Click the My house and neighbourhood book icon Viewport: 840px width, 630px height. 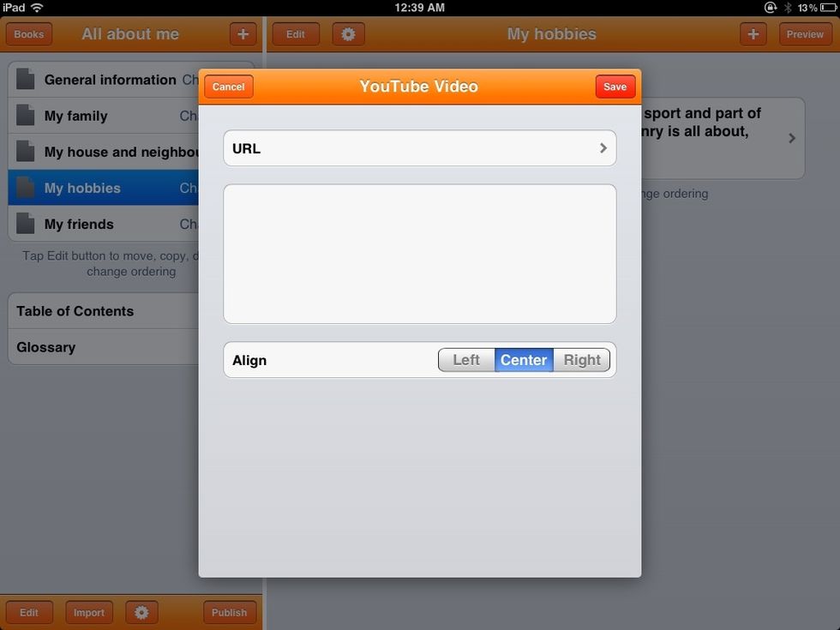coord(25,151)
